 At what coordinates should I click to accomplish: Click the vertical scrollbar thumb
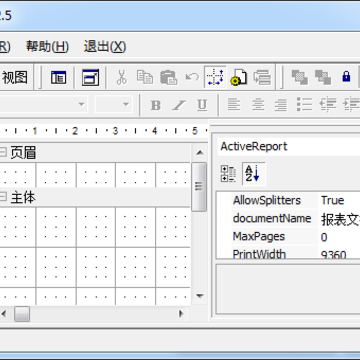click(200, 187)
